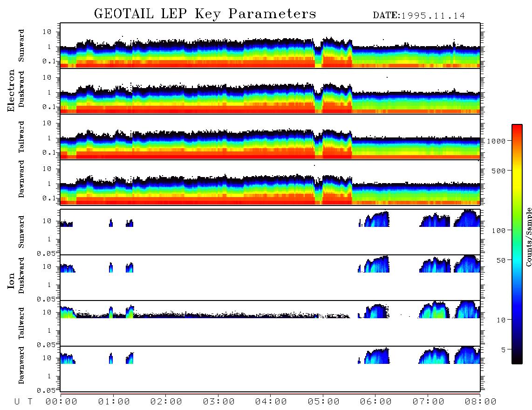Click the rainbow Counts/Sample color bar

517,244
